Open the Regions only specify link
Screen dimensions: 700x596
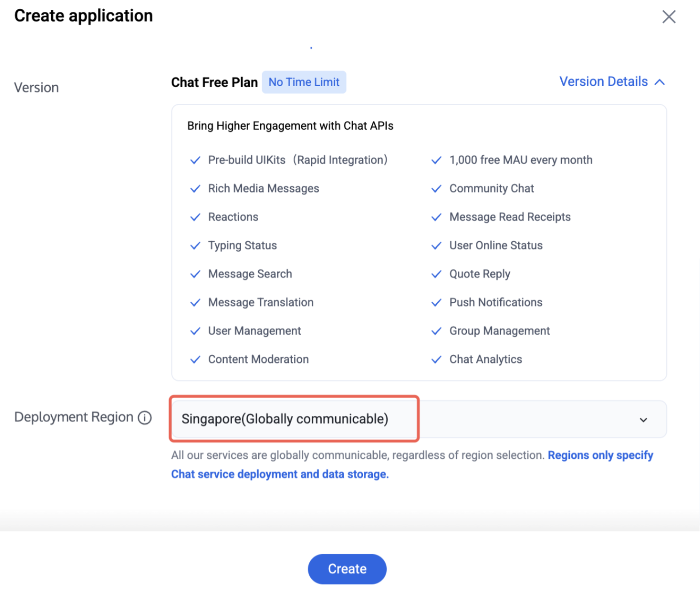pyautogui.click(x=600, y=455)
